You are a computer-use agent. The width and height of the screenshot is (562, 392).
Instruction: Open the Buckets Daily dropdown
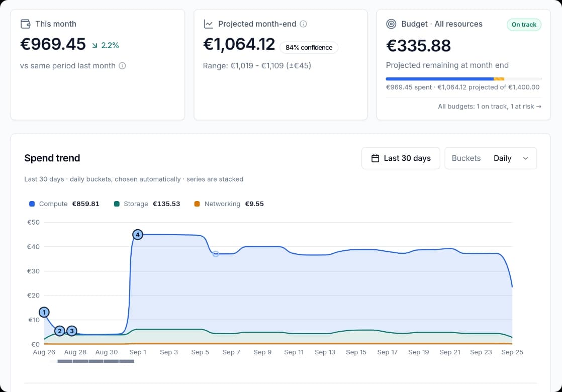(491, 158)
